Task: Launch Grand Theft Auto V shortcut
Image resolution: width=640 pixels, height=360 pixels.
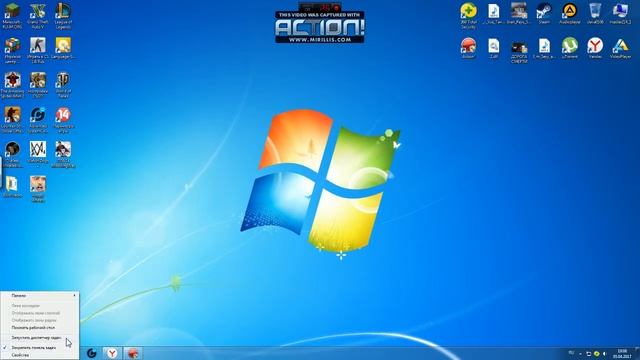Action: [x=38, y=16]
